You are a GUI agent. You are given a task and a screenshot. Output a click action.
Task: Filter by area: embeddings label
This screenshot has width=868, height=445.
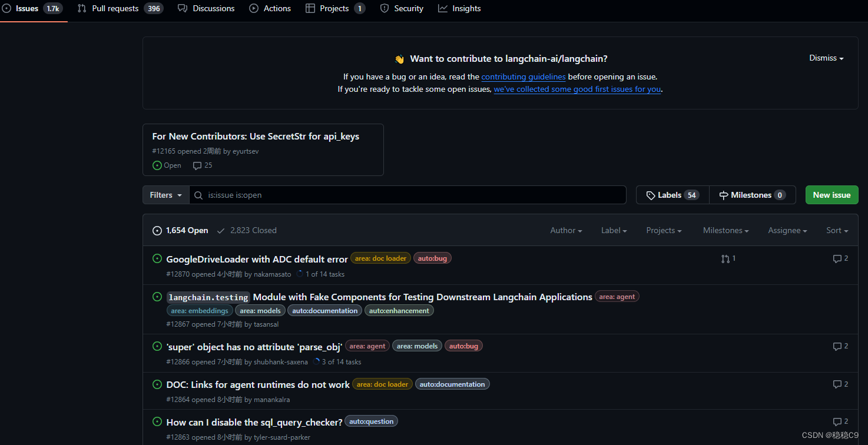[x=200, y=311]
